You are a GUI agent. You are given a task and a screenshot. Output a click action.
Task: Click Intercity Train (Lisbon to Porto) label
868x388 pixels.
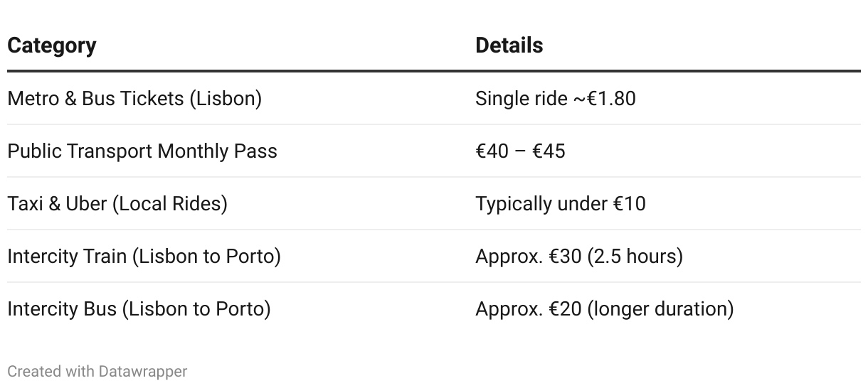pyautogui.click(x=144, y=256)
